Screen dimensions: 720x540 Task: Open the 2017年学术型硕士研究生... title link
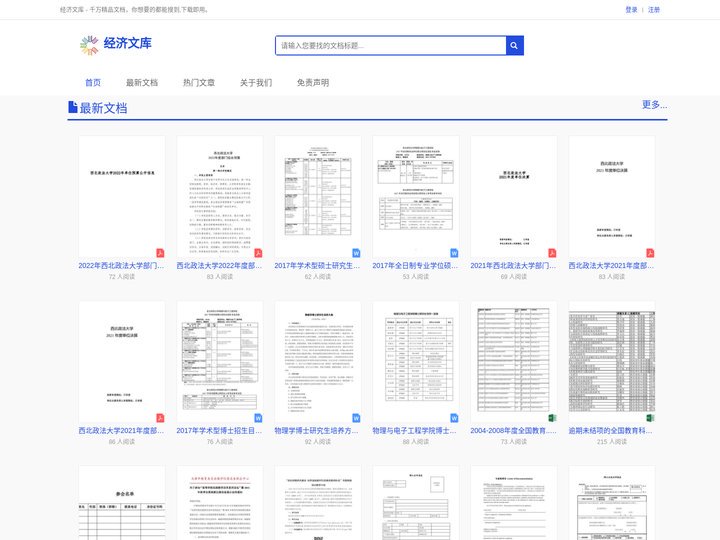coord(317,265)
